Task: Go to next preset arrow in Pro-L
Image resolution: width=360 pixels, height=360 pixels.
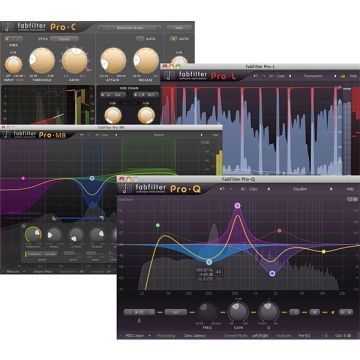Action: [335, 76]
